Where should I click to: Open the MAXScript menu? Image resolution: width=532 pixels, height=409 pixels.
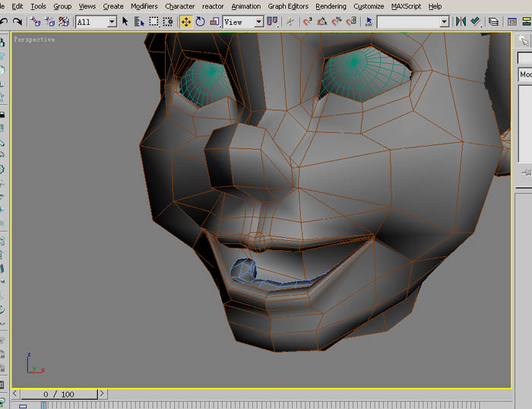(x=406, y=6)
